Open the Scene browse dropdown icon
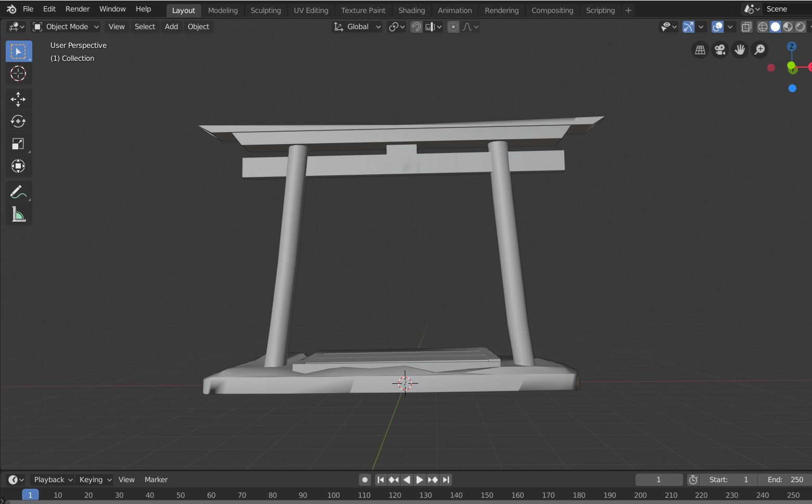The height and width of the screenshot is (504, 812). point(752,9)
